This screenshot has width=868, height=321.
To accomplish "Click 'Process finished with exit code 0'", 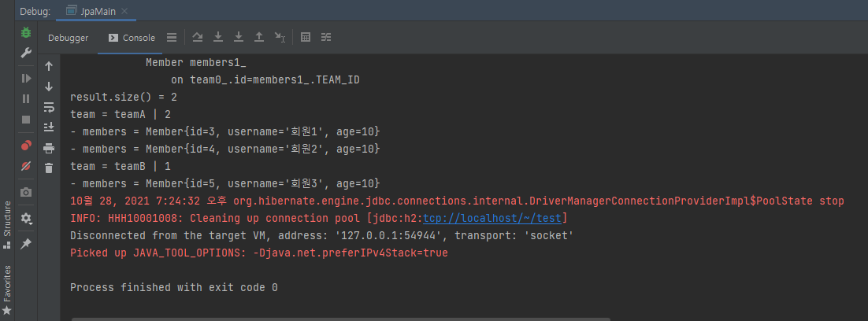I will (174, 288).
